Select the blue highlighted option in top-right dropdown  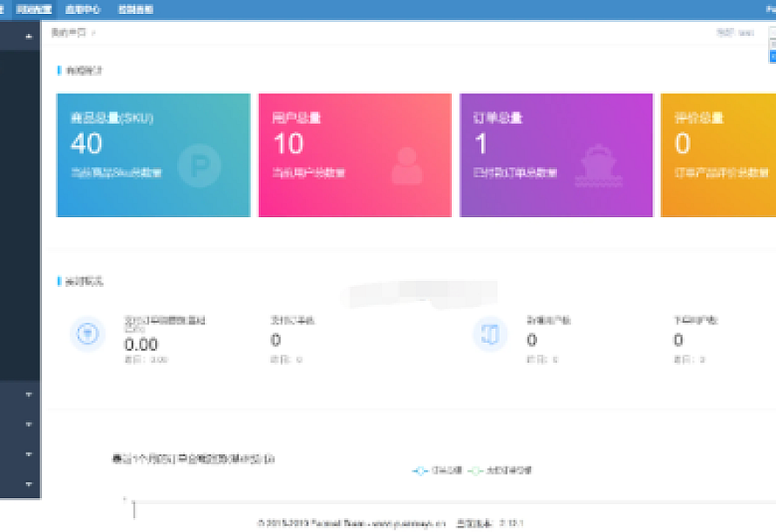click(x=772, y=56)
